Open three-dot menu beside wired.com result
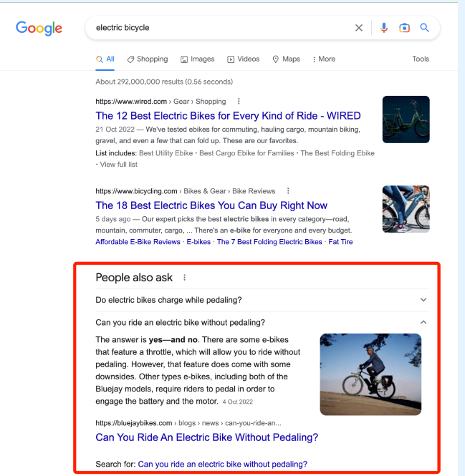 click(239, 101)
